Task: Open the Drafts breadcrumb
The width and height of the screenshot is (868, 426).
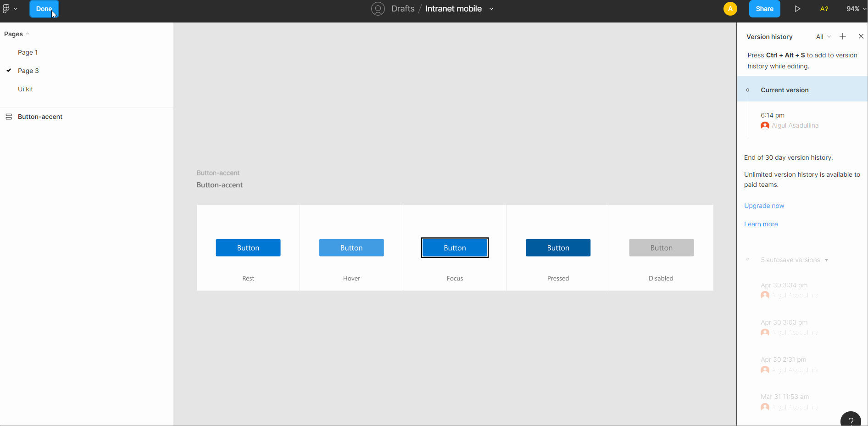Action: click(x=402, y=8)
